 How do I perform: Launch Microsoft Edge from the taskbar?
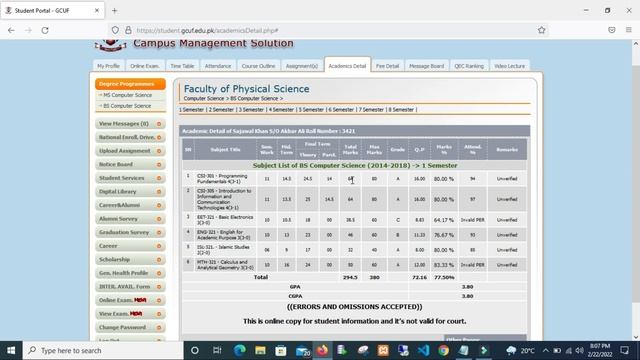(240, 350)
